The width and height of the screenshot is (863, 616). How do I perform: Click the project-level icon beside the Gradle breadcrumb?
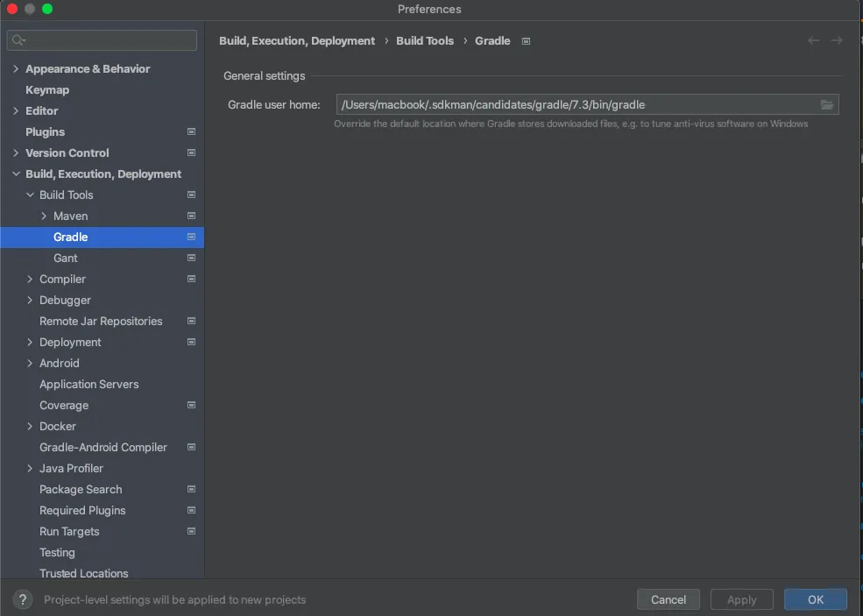[526, 41]
